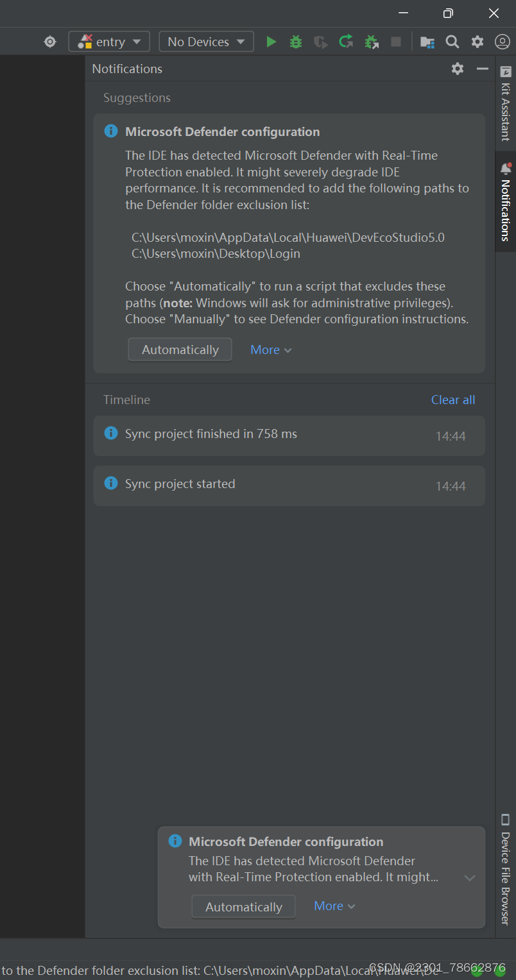The width and height of the screenshot is (516, 980).
Task: Click the Notifications side tab
Action: [x=506, y=202]
